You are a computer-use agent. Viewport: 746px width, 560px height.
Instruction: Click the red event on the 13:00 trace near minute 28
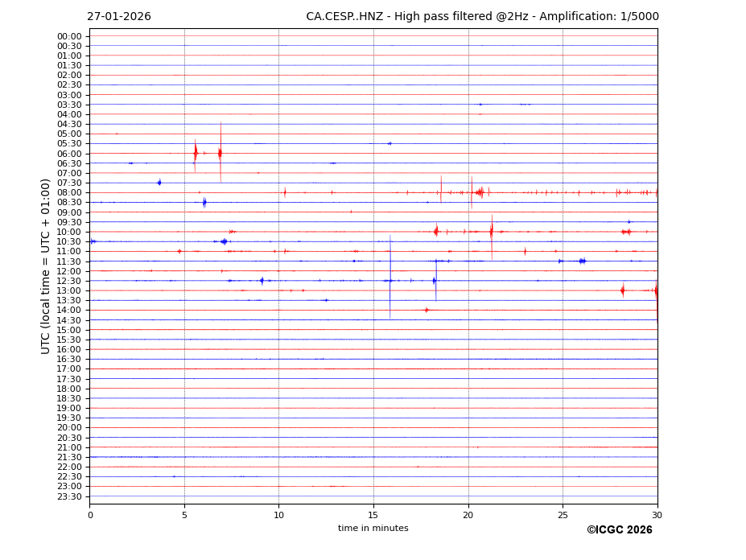(x=622, y=290)
